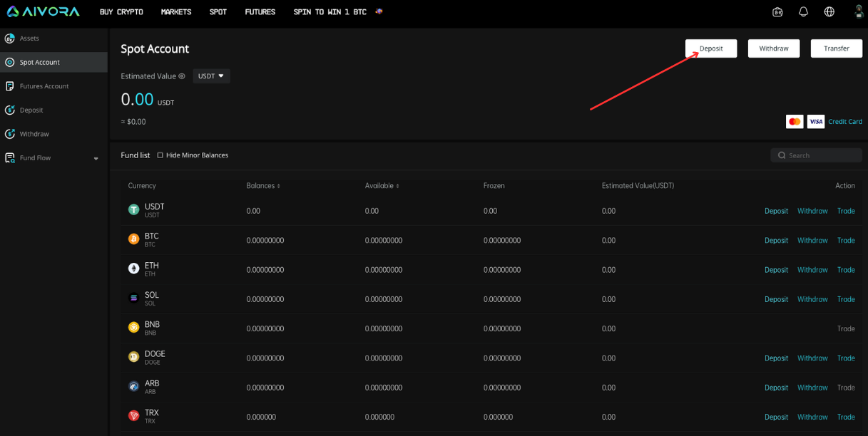Click the Futures Account sidebar icon
Viewport: 868px width, 436px height.
coord(9,86)
